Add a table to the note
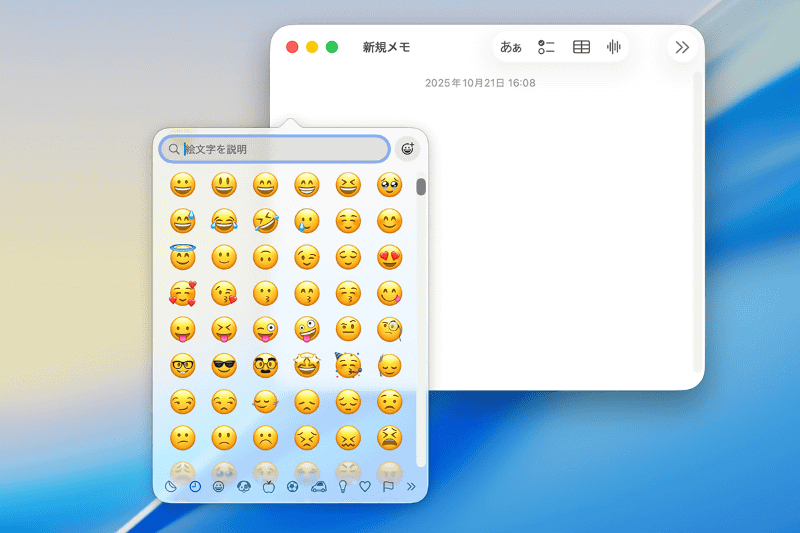Image resolution: width=800 pixels, height=533 pixels. pyautogui.click(x=581, y=47)
